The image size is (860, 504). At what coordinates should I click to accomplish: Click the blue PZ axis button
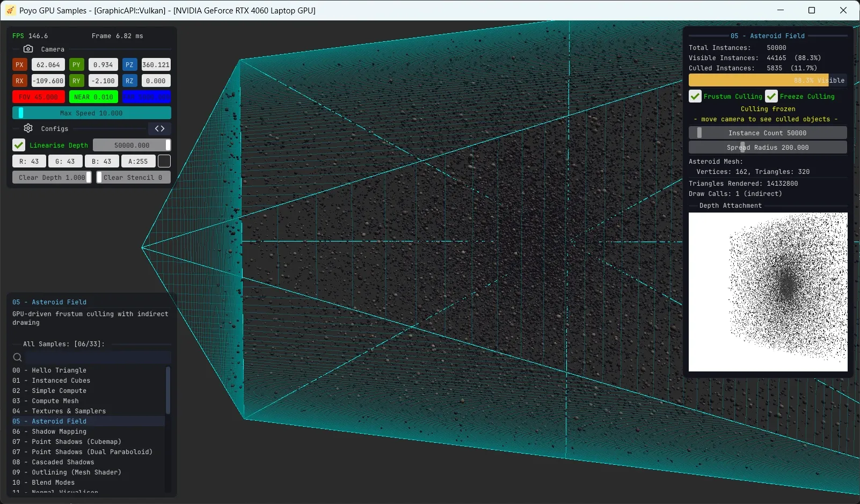pos(129,64)
